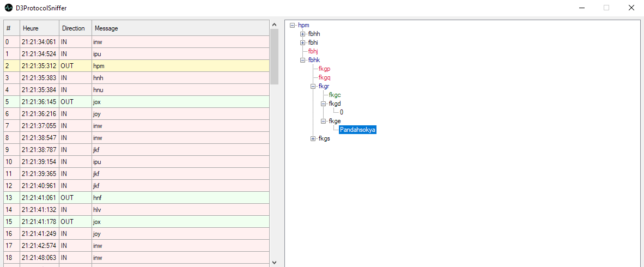This screenshot has width=644, height=267.
Task: Collapse the fkgr tree node
Action: tap(313, 86)
